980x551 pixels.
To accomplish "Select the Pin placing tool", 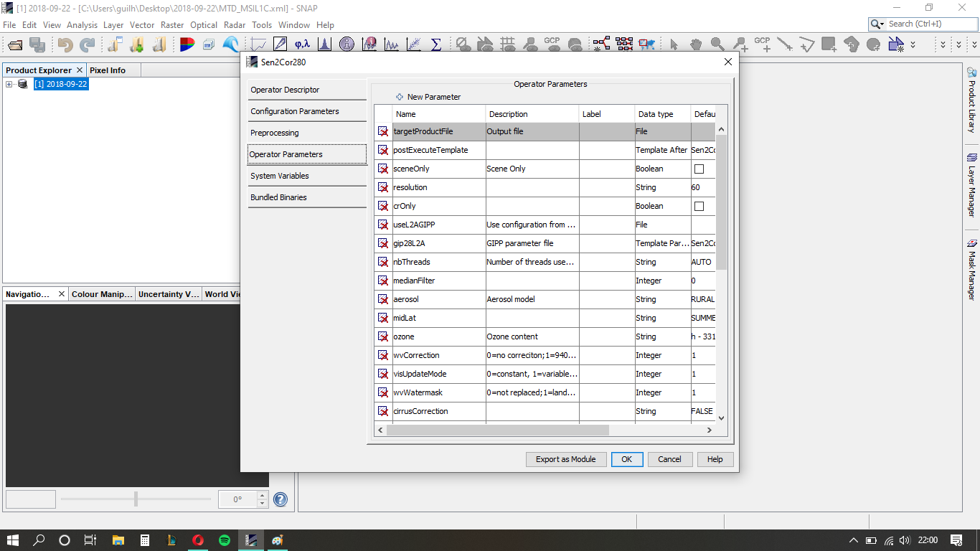I will (x=740, y=44).
